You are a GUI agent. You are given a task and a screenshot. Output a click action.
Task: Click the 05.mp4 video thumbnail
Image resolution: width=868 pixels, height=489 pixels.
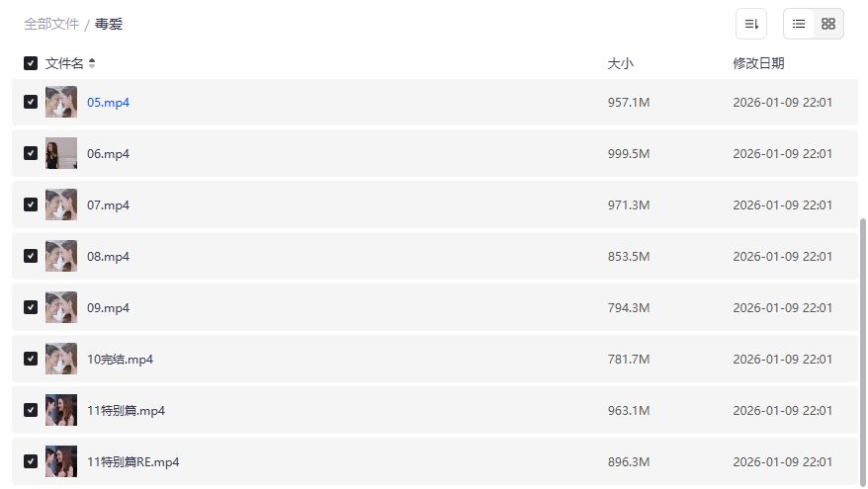click(61, 102)
